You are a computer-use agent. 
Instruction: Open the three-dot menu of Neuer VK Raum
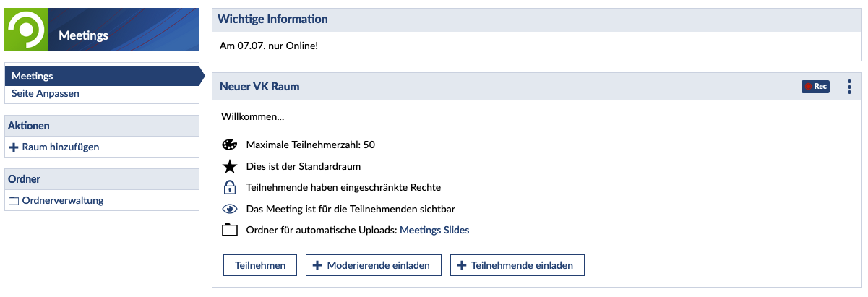point(849,87)
